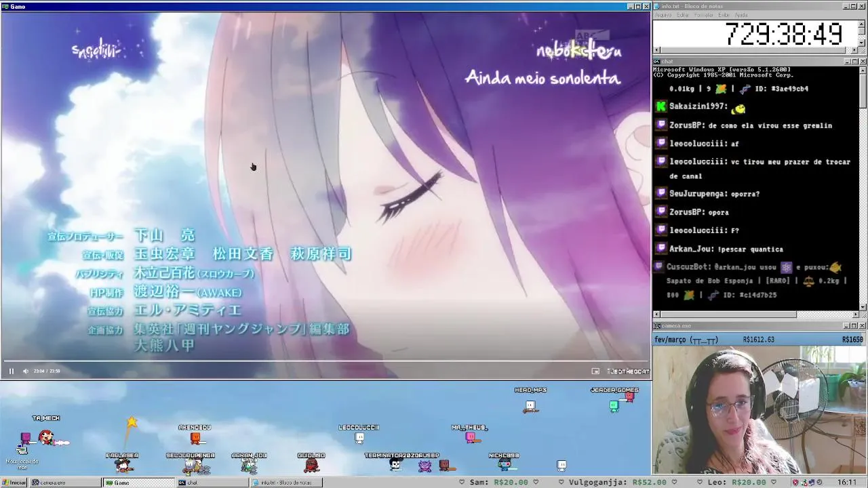Click the command prompt icon in chat title bar
This screenshot has height=488, width=868.
click(x=657, y=61)
